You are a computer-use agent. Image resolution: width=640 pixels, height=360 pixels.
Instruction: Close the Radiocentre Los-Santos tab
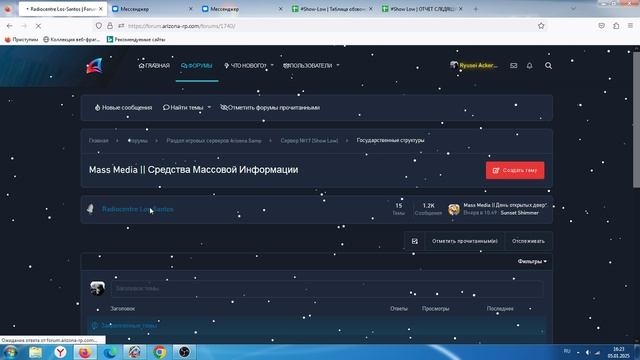click(x=100, y=9)
